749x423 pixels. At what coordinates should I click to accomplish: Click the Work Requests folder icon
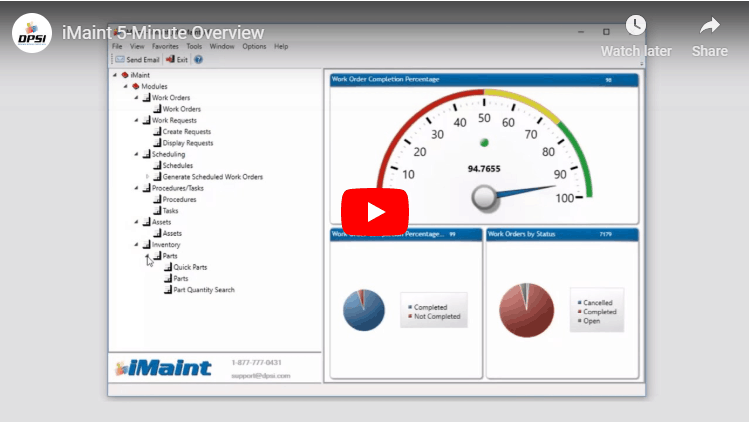tap(147, 120)
